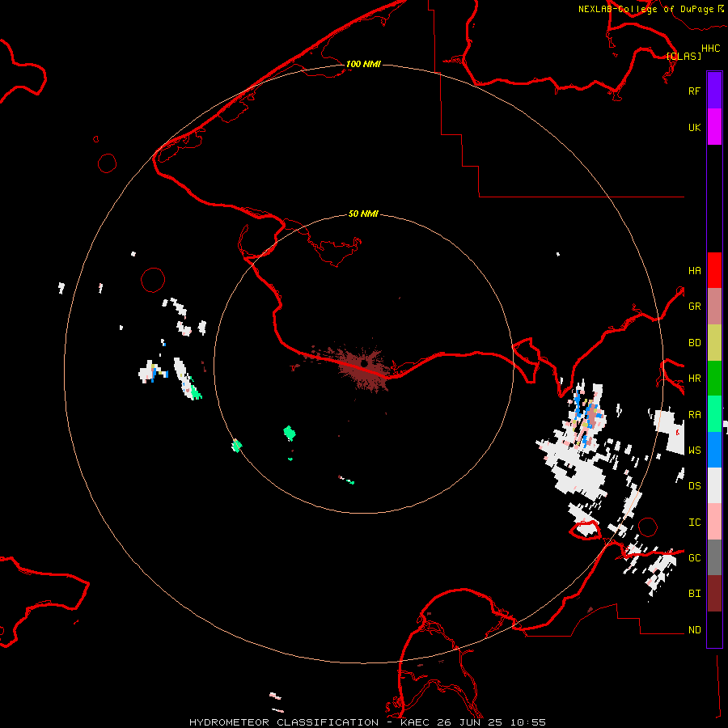Select the BD yellow legend block
Viewport: 728px width, 728px height.
click(x=714, y=343)
